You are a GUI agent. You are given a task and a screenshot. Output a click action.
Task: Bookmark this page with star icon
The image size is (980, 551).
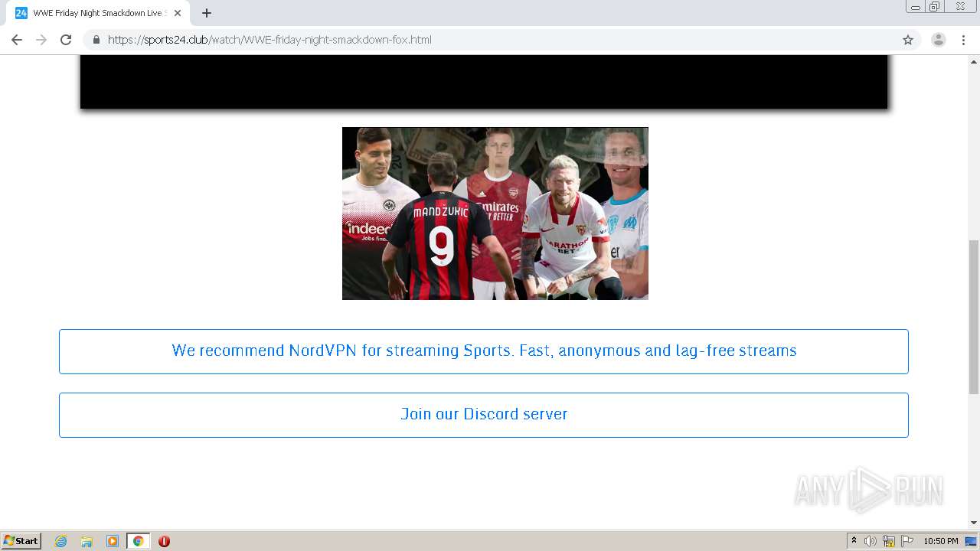[908, 40]
